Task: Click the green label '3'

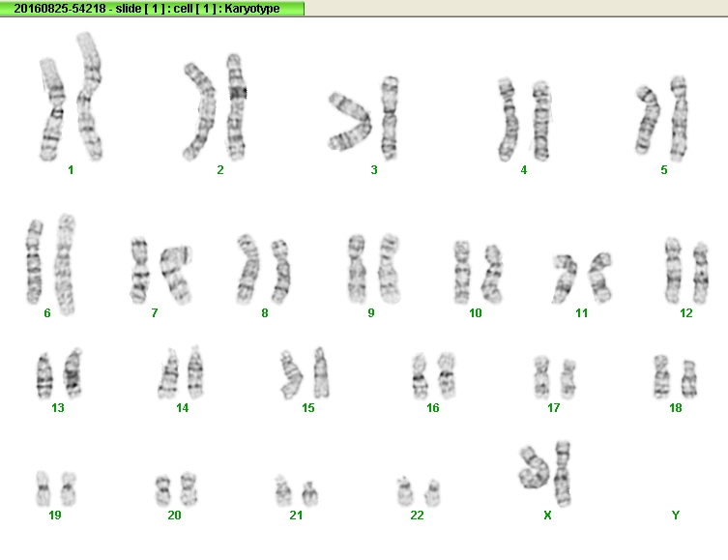Action: pyautogui.click(x=374, y=170)
